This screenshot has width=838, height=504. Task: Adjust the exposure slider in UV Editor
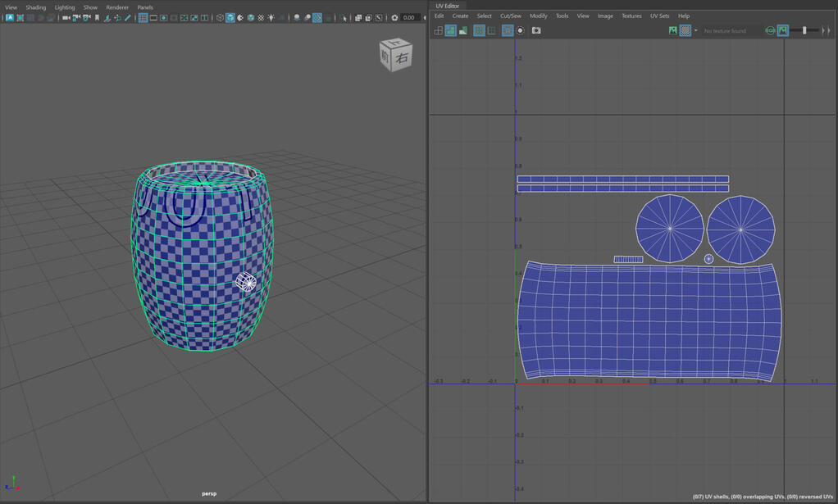[804, 30]
